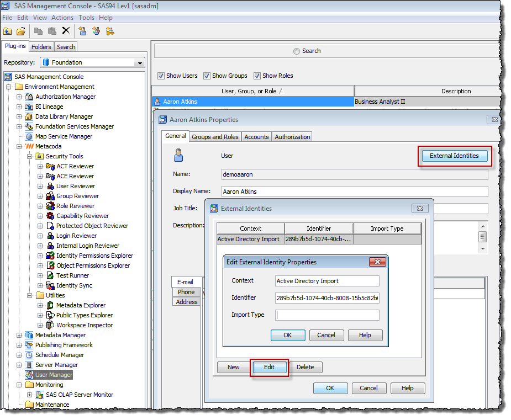Click the Description scrollbar down arrow
Screen dimensions: 511x420
483,249
